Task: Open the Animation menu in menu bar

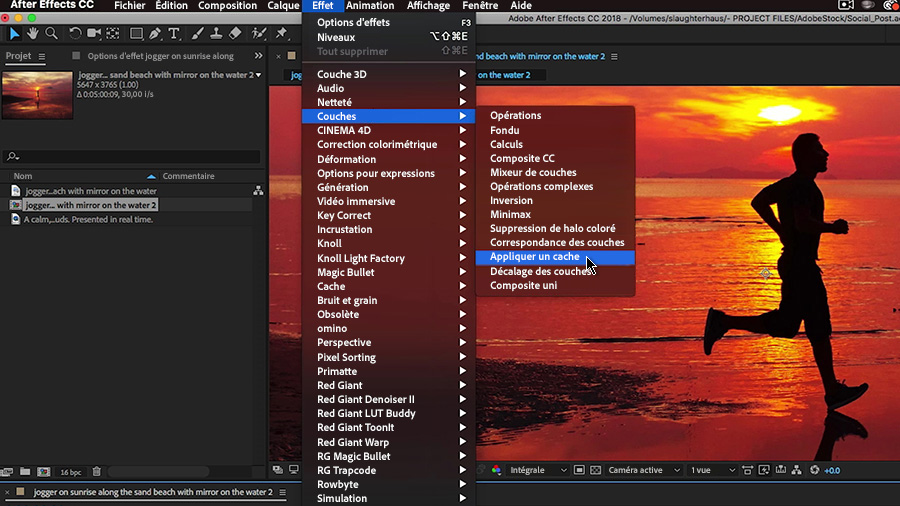Action: [370, 6]
